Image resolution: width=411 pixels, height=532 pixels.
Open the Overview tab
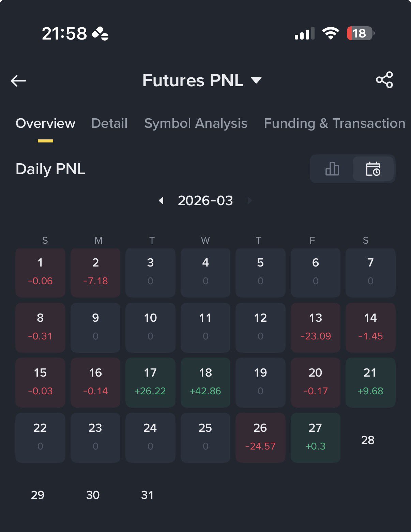click(x=45, y=123)
